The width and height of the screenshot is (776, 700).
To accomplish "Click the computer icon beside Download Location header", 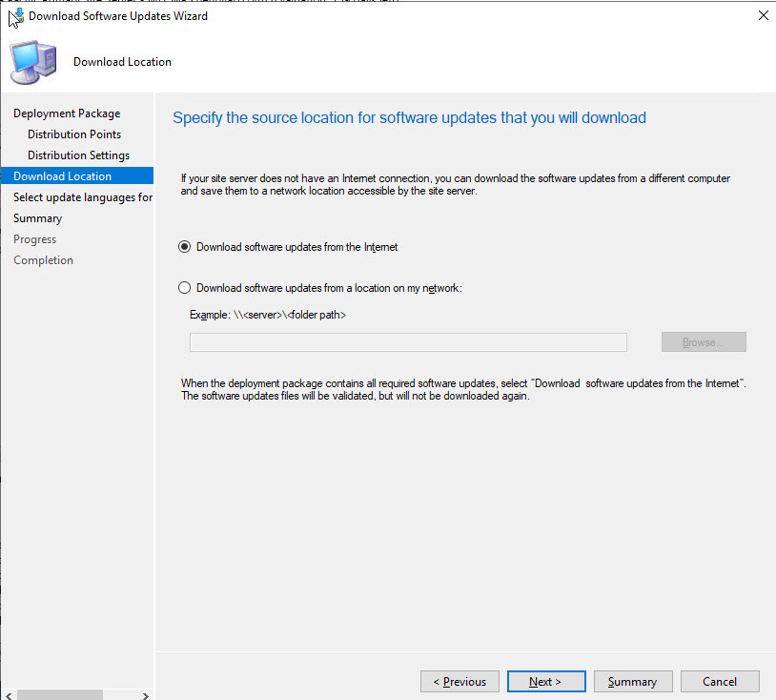I will [32, 62].
